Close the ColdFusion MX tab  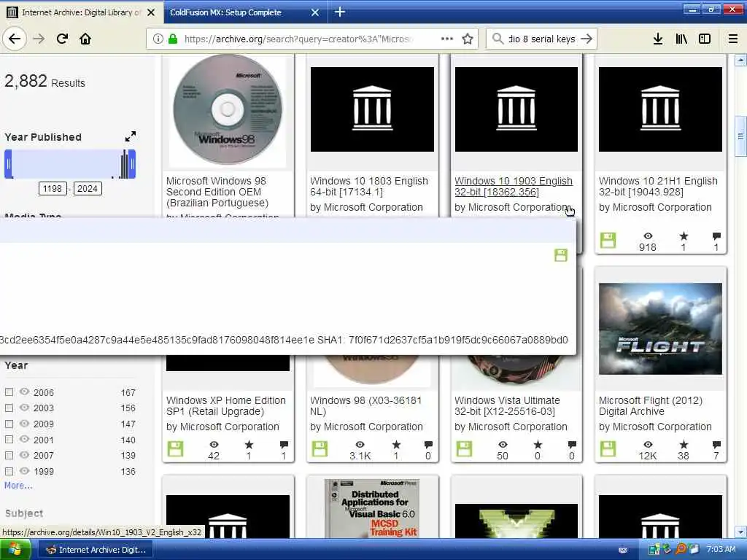315,12
